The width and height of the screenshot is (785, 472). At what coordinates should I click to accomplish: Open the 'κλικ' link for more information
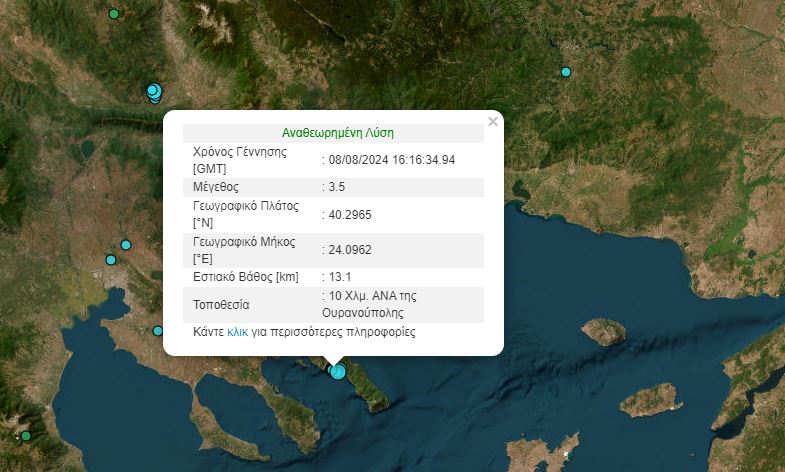[237, 332]
